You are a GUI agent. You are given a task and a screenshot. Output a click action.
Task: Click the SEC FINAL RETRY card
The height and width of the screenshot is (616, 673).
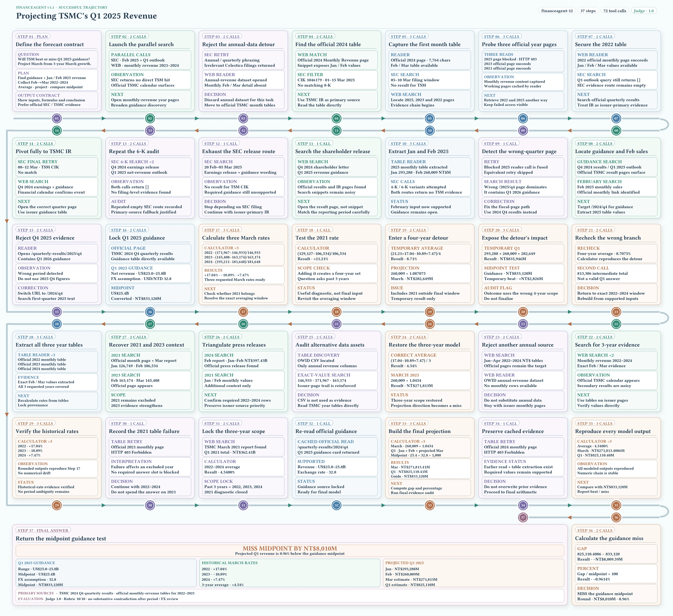click(x=57, y=167)
